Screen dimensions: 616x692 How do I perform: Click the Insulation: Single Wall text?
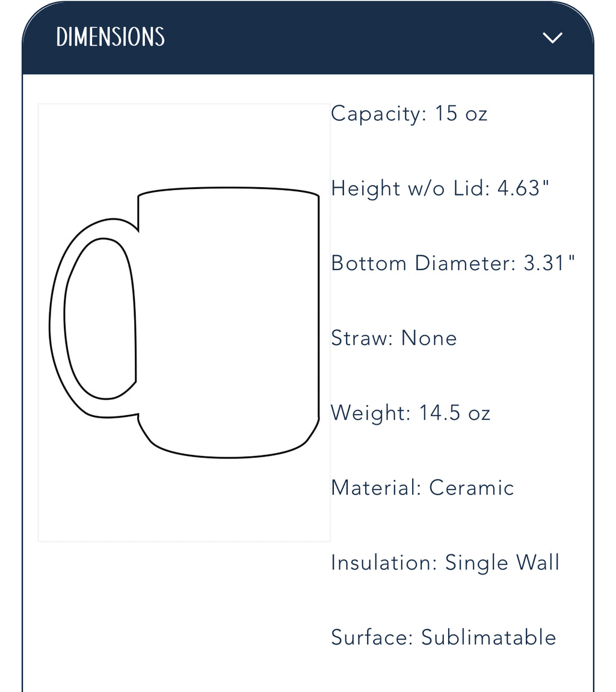(445, 563)
